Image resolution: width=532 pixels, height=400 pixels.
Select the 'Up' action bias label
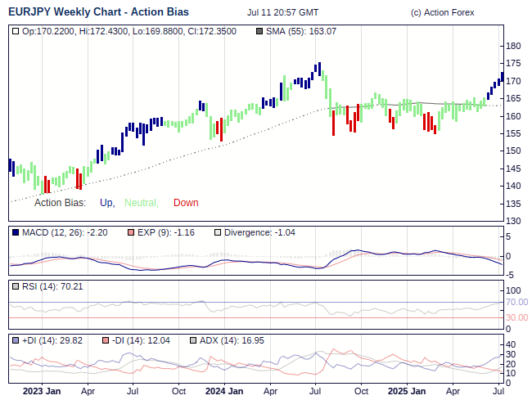pos(106,203)
